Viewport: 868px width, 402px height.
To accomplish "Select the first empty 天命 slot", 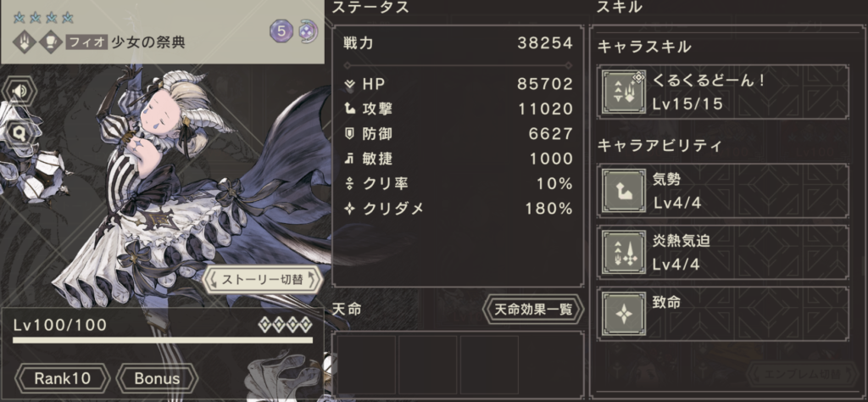I will point(366,365).
